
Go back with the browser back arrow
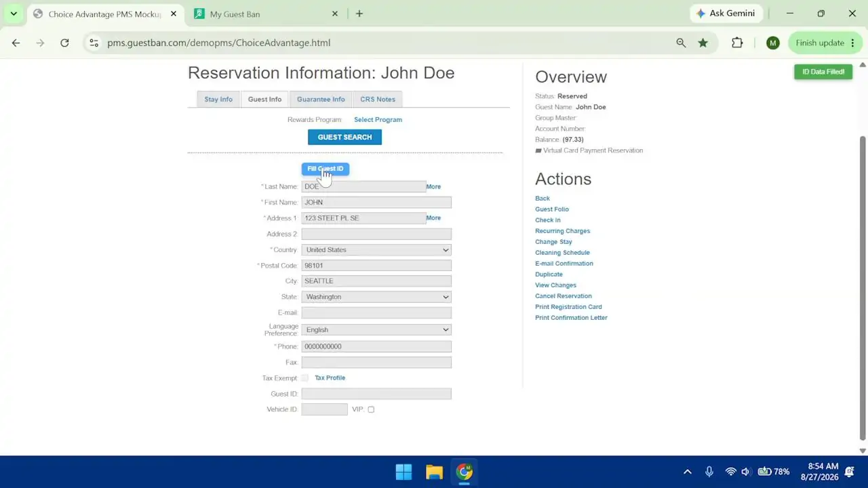tap(16, 43)
